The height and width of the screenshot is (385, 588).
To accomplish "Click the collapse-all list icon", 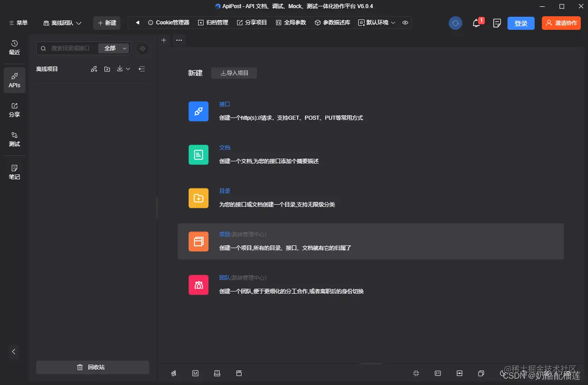I will (142, 69).
